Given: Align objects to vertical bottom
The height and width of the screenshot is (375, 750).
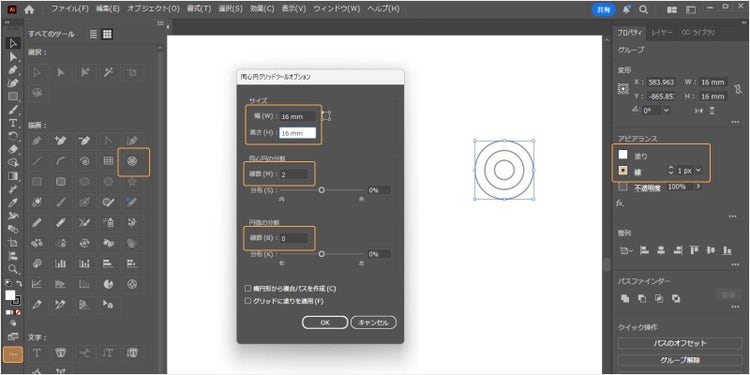Looking at the screenshot, I should 727,250.
